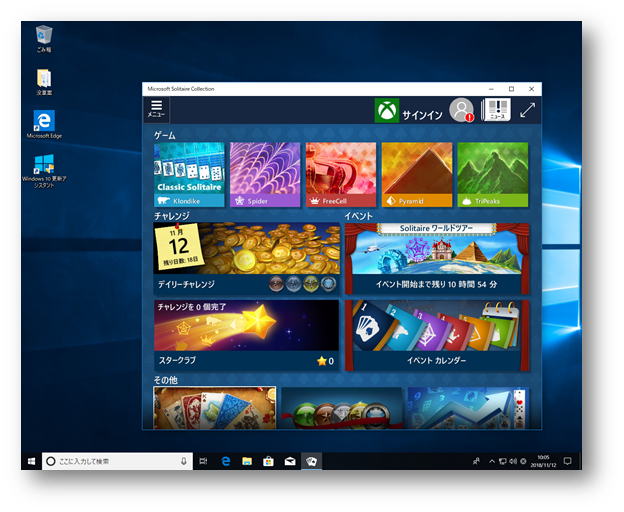Open the People icon in system tray
The height and width of the screenshot is (512, 624).
(476, 461)
